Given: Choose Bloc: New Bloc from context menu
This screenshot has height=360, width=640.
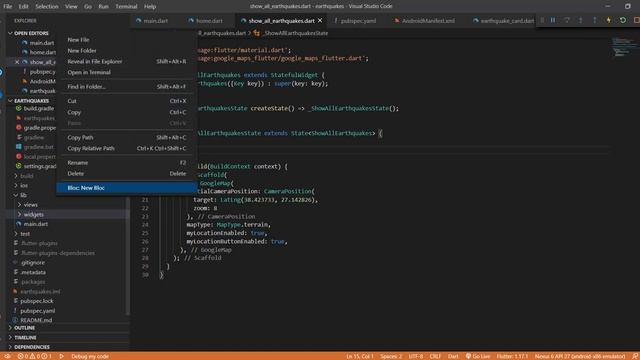Looking at the screenshot, I should [127, 188].
